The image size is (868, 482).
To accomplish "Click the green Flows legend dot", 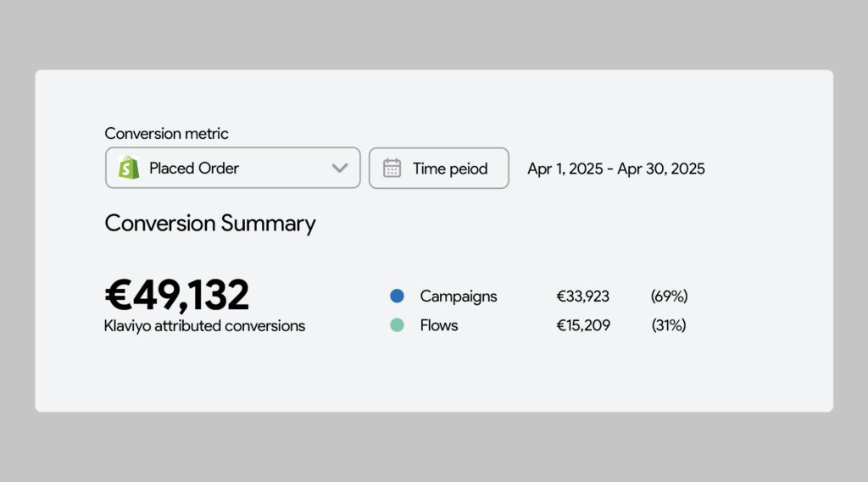I will (397, 324).
